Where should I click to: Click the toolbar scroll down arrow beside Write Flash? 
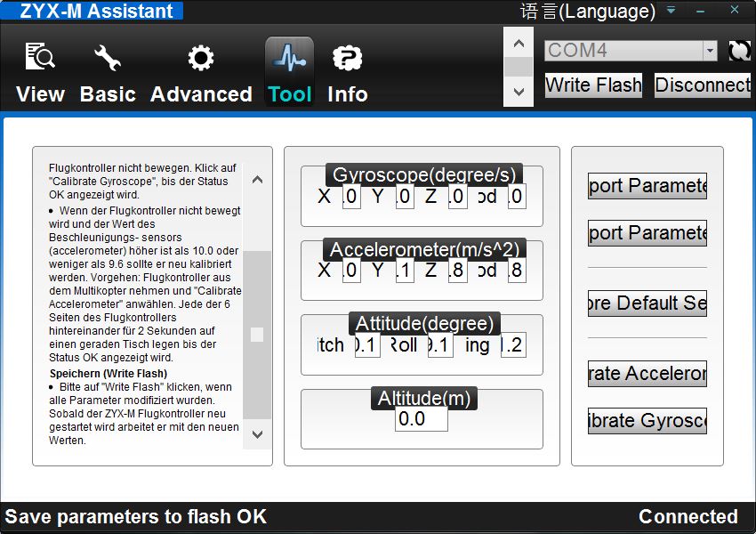click(519, 91)
